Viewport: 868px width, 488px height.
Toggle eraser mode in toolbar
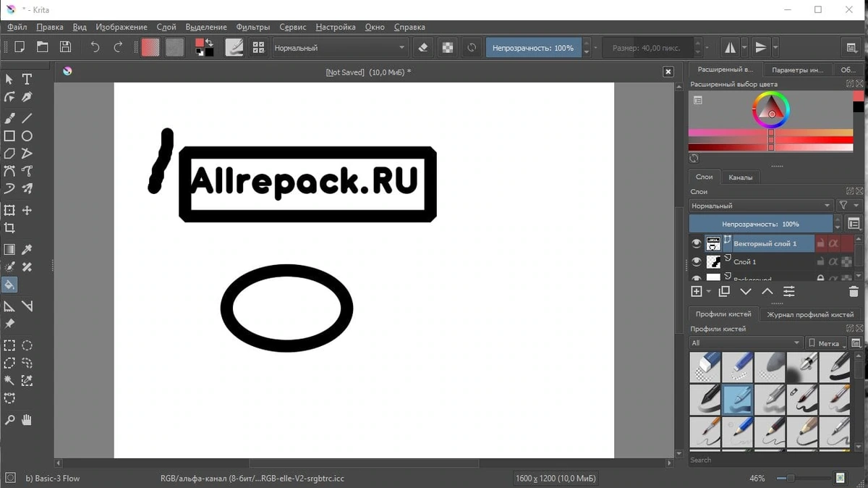coord(423,48)
